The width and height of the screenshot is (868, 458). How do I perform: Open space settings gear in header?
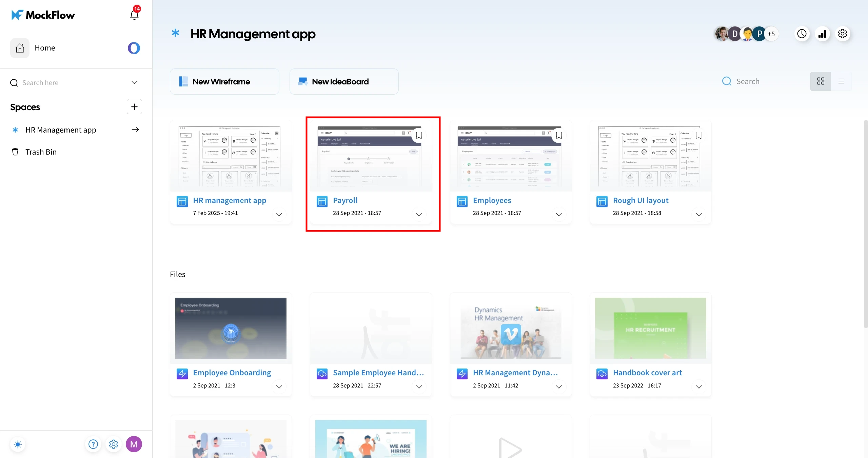(x=843, y=34)
